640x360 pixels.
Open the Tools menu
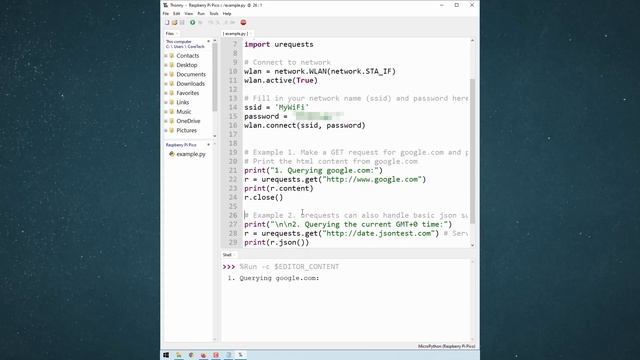tap(214, 13)
